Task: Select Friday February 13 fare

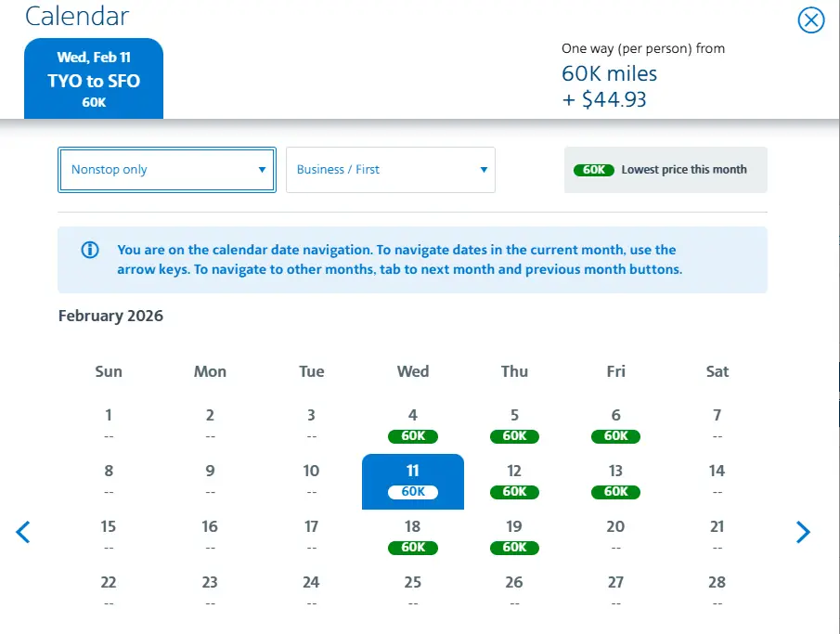Action: [616, 481]
